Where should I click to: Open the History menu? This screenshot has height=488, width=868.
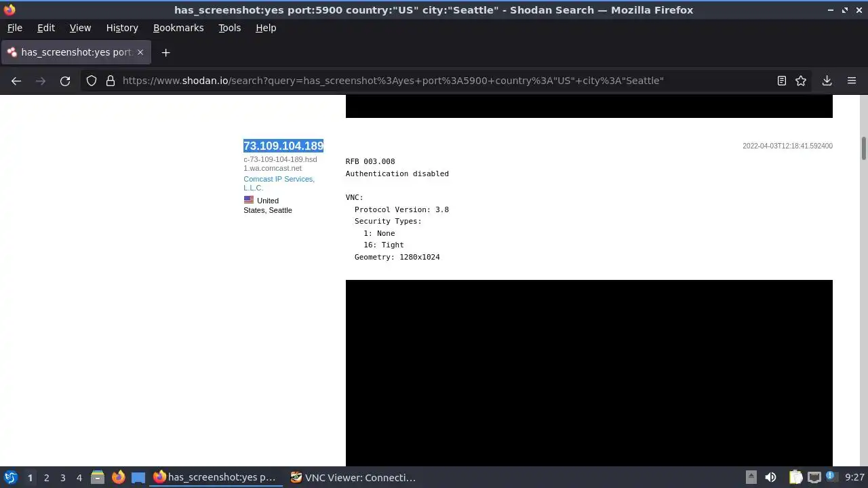(122, 28)
